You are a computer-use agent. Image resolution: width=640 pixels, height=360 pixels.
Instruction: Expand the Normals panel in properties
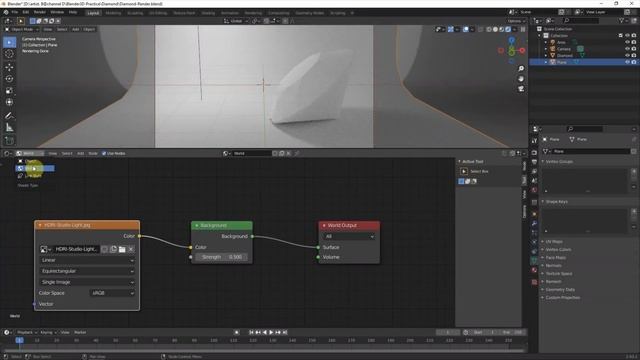[553, 266]
